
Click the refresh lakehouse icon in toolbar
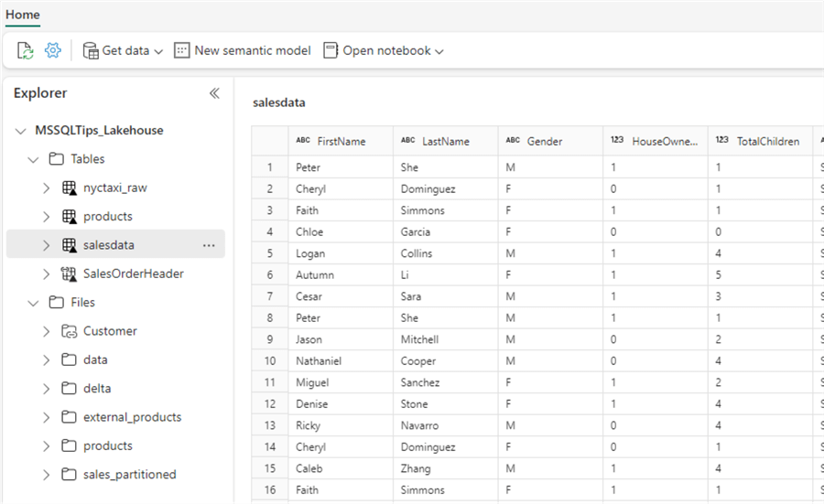[25, 51]
